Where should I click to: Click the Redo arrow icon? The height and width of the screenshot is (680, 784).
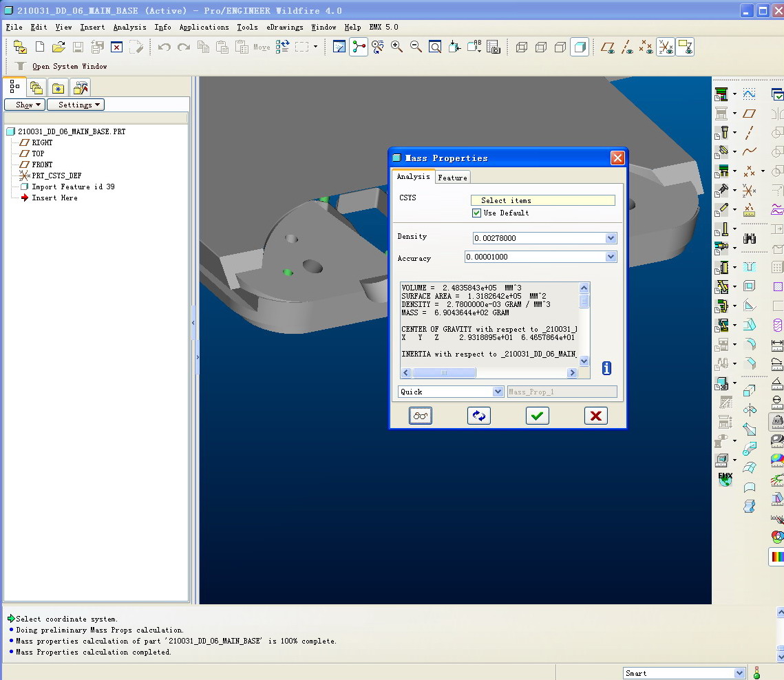coord(184,47)
